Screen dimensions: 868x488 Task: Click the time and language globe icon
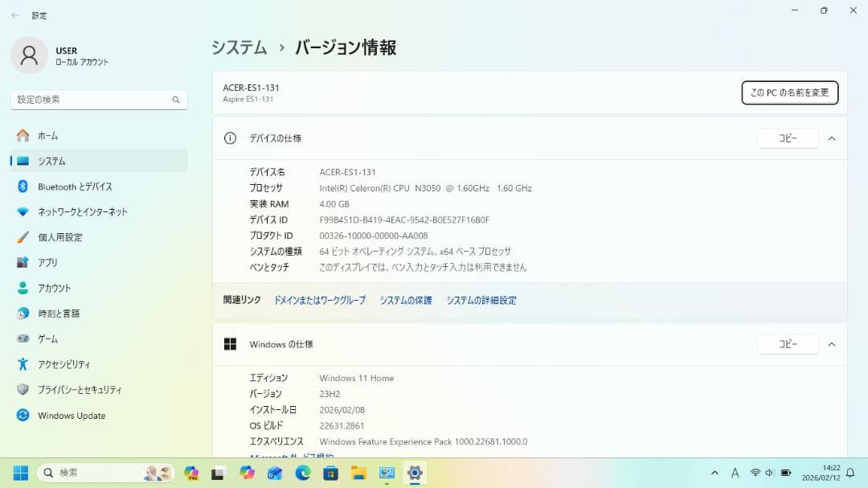point(23,313)
